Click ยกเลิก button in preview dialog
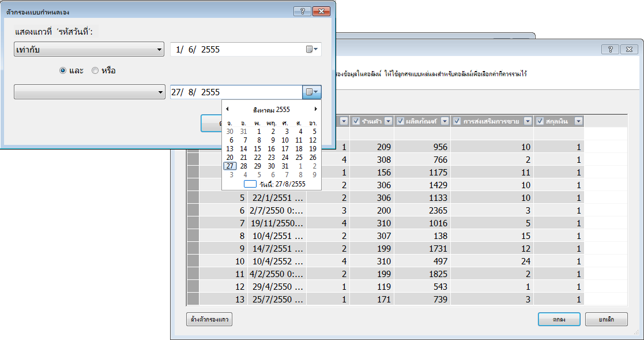 (x=606, y=319)
